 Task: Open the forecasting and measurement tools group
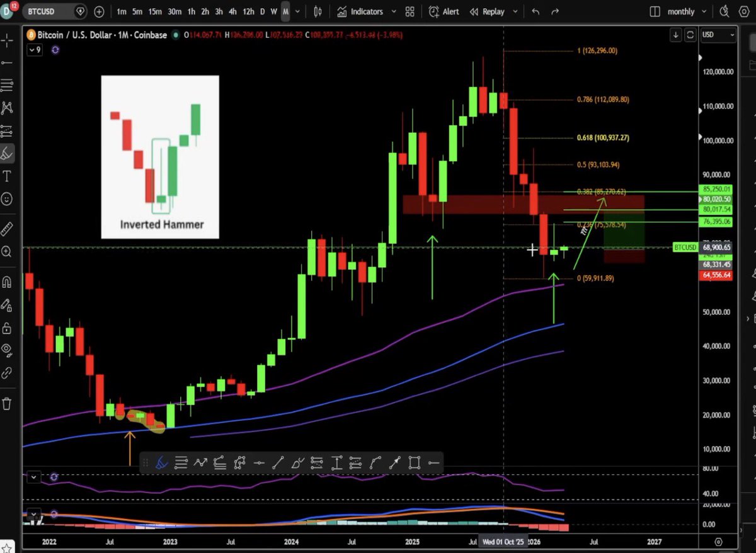(x=8, y=131)
